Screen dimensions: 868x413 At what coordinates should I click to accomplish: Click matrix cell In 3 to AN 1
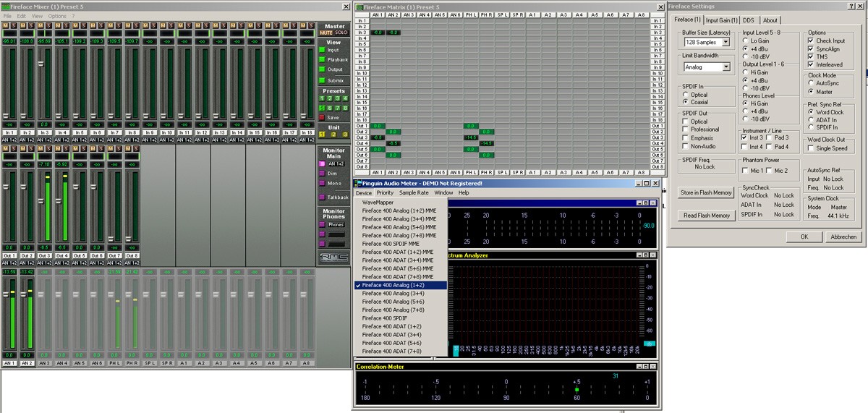point(377,33)
